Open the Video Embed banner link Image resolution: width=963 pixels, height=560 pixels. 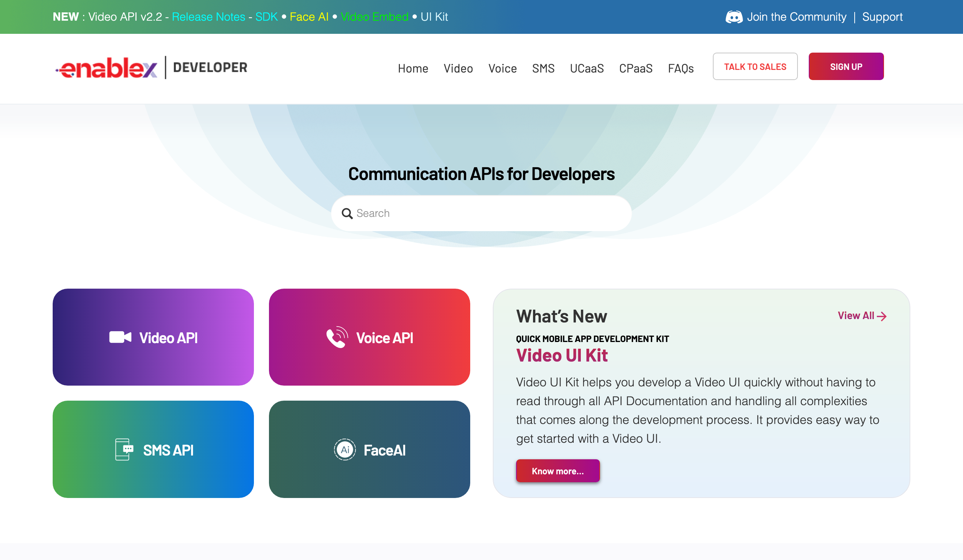(374, 17)
